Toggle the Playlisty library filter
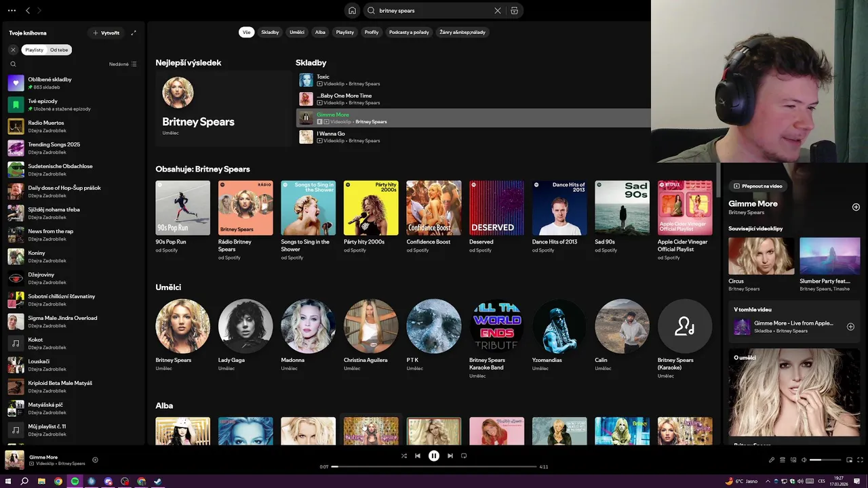 [x=34, y=49]
